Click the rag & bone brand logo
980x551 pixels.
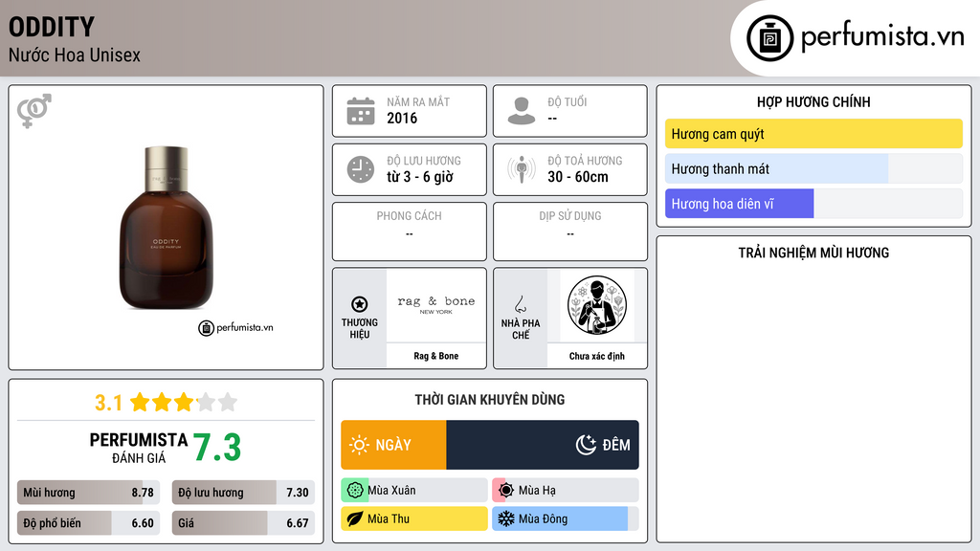436,304
